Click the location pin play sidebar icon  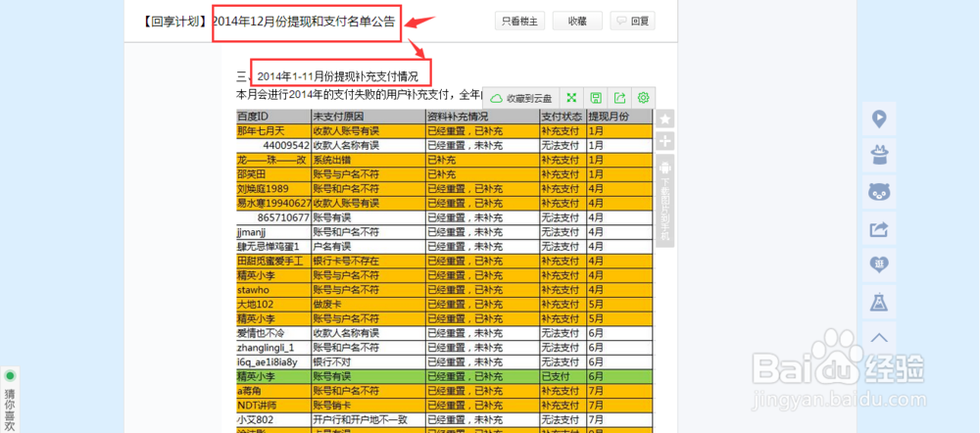[879, 120]
